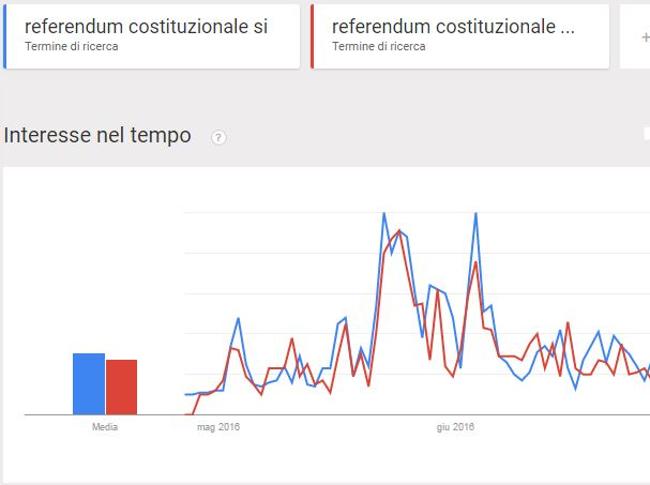Click the highest red line peak

399,230
